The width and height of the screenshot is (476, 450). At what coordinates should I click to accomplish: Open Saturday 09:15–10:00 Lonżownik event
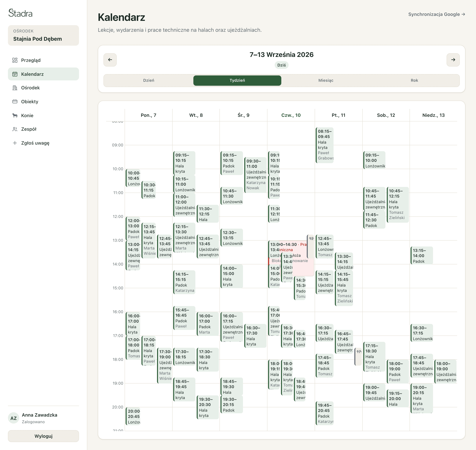point(374,160)
